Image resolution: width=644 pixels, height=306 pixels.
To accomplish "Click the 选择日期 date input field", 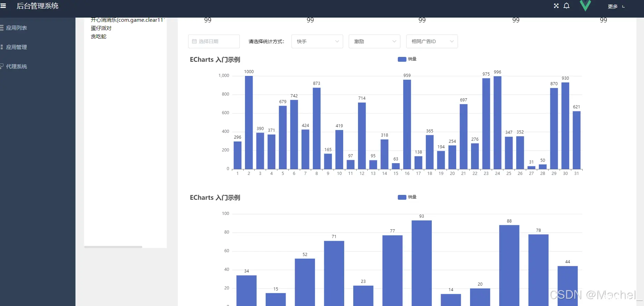I will (x=214, y=41).
